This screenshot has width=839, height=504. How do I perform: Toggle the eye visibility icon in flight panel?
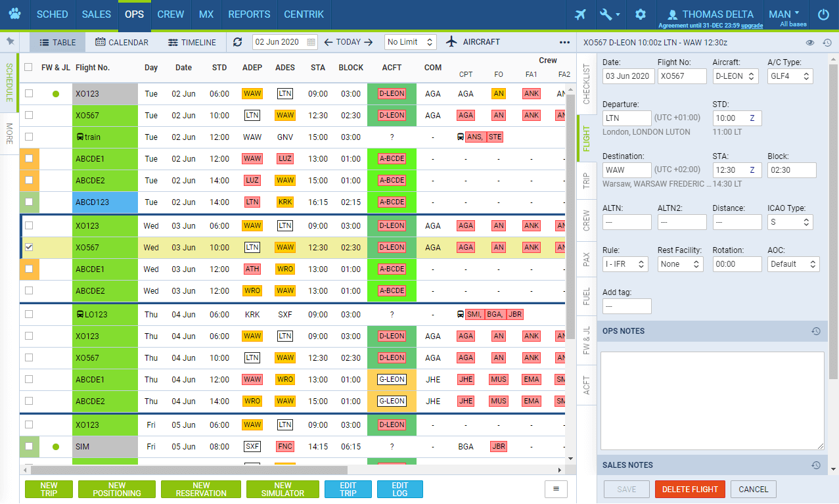(x=810, y=43)
